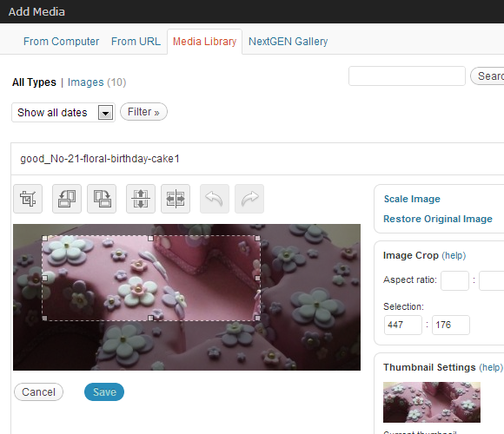Click the current thumbnail preview
This screenshot has height=434, width=504.
[x=432, y=402]
